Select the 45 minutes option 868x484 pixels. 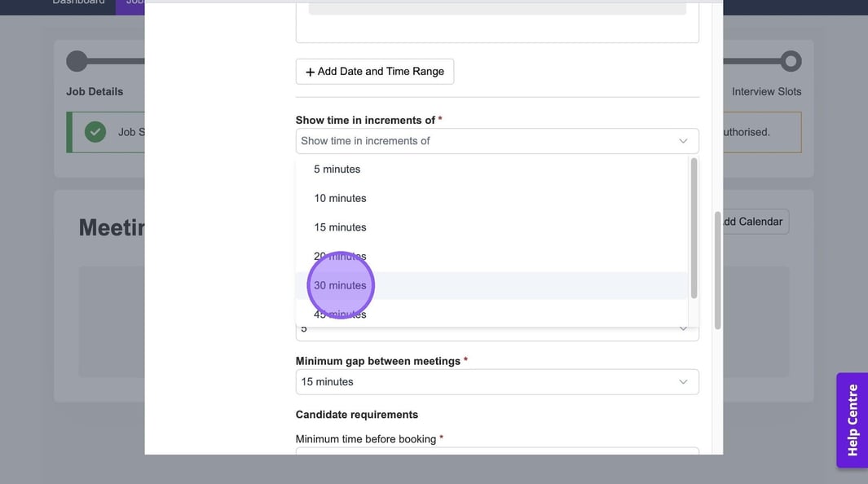tap(340, 315)
